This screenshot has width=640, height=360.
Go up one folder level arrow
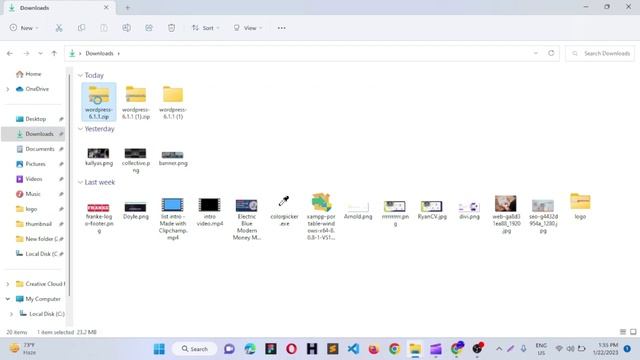click(54, 53)
